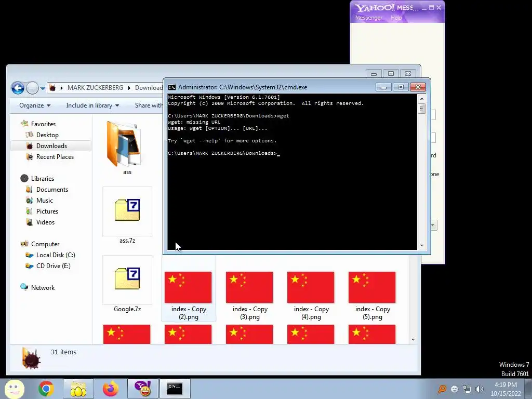This screenshot has width=532, height=399.
Task: Click MARK ZUCKERBERG in the address path
Action: [x=95, y=87]
